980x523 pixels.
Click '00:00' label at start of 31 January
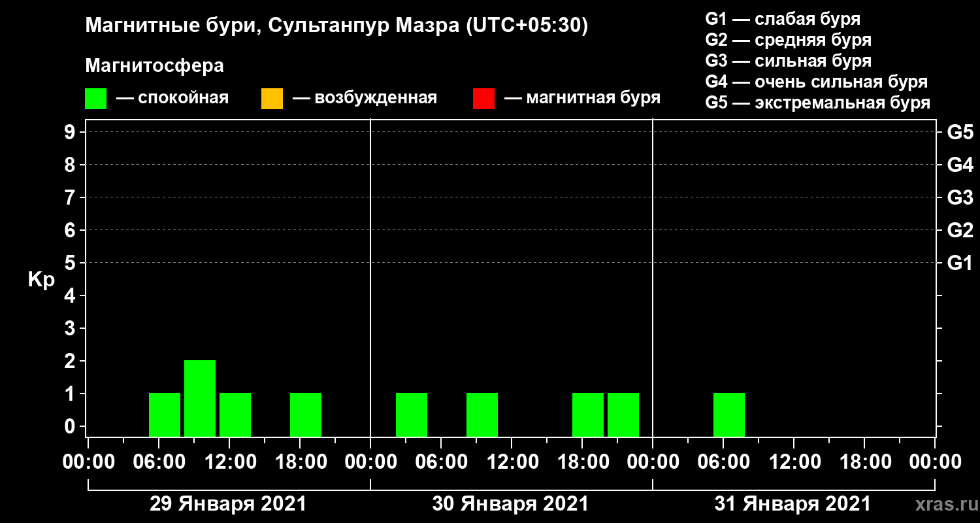[653, 462]
